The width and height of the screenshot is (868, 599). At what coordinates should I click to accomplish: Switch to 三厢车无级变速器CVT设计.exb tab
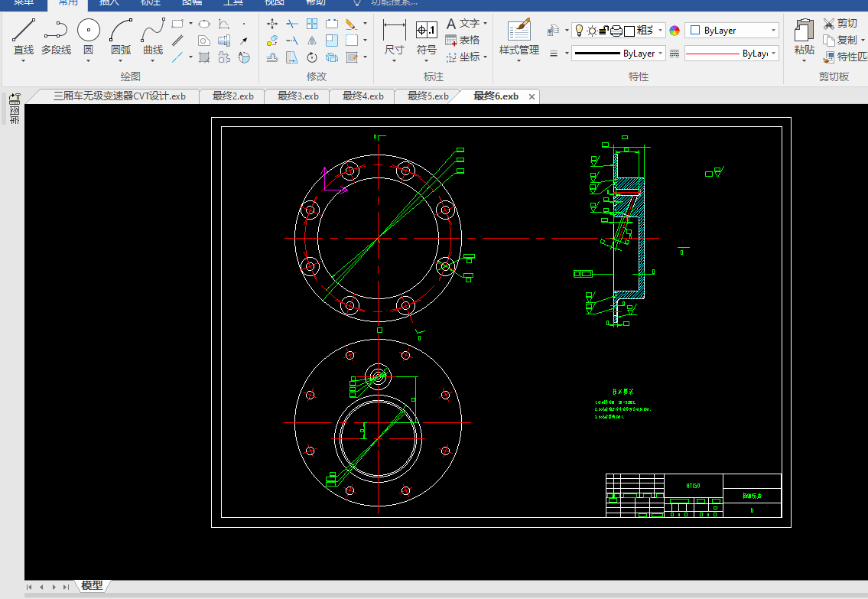click(x=119, y=96)
